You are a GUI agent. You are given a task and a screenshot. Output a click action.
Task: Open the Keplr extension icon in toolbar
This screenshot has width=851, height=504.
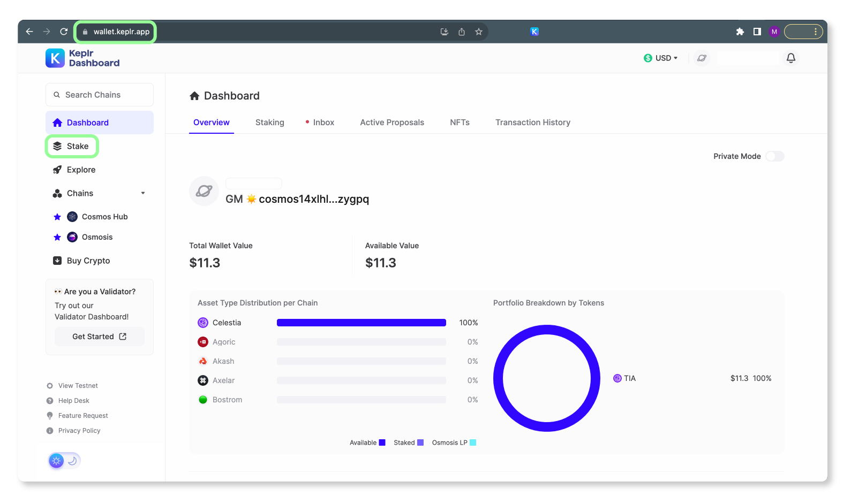click(x=534, y=32)
